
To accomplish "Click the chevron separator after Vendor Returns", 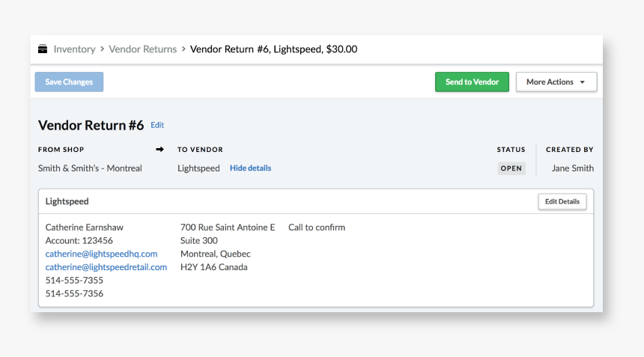I will point(183,49).
